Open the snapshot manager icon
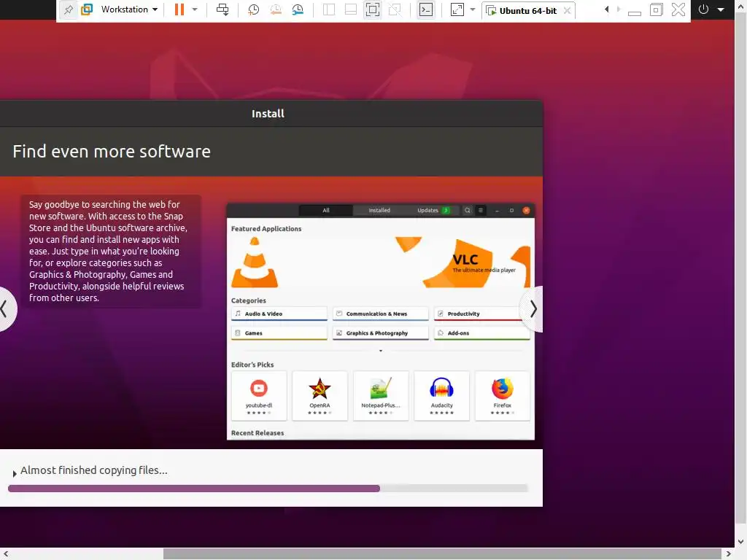The height and width of the screenshot is (560, 747). point(298,9)
